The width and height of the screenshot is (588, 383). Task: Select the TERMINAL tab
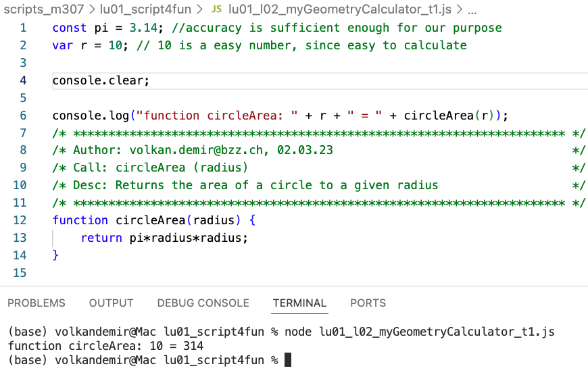coord(299,303)
